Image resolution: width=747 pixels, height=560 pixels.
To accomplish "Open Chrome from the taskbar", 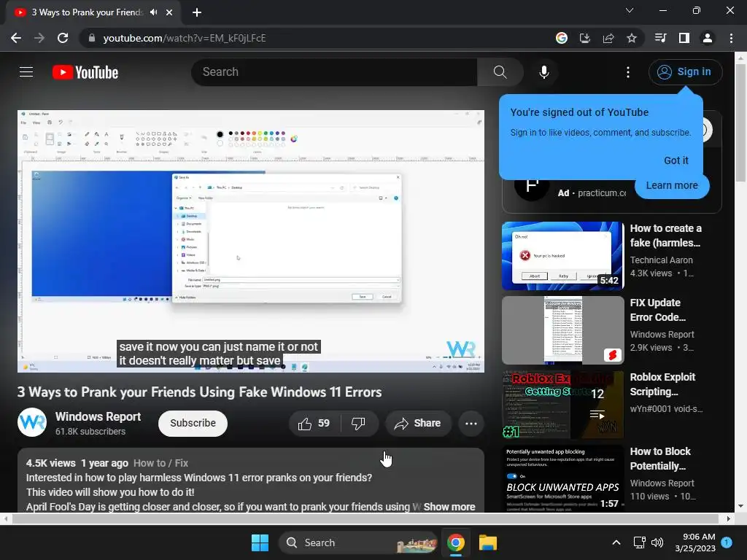I will click(456, 542).
